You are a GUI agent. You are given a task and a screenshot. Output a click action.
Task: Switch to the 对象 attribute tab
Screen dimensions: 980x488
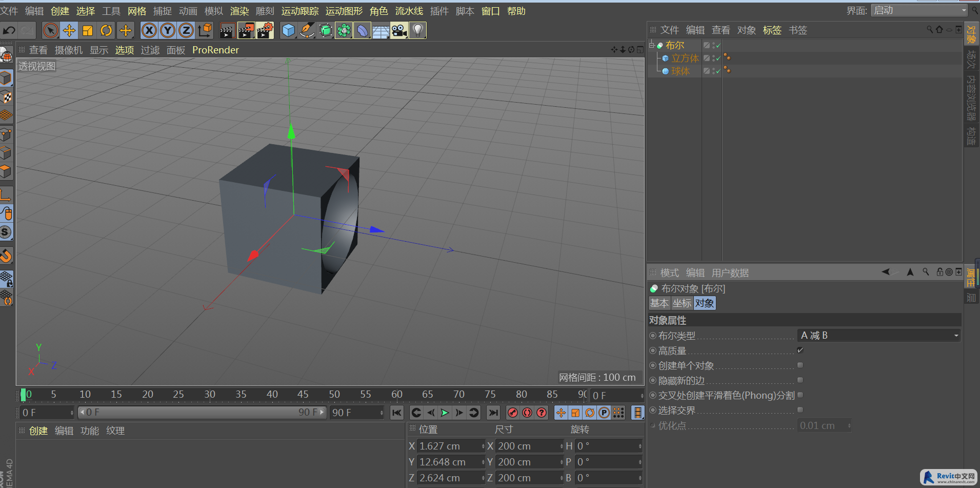[705, 303]
